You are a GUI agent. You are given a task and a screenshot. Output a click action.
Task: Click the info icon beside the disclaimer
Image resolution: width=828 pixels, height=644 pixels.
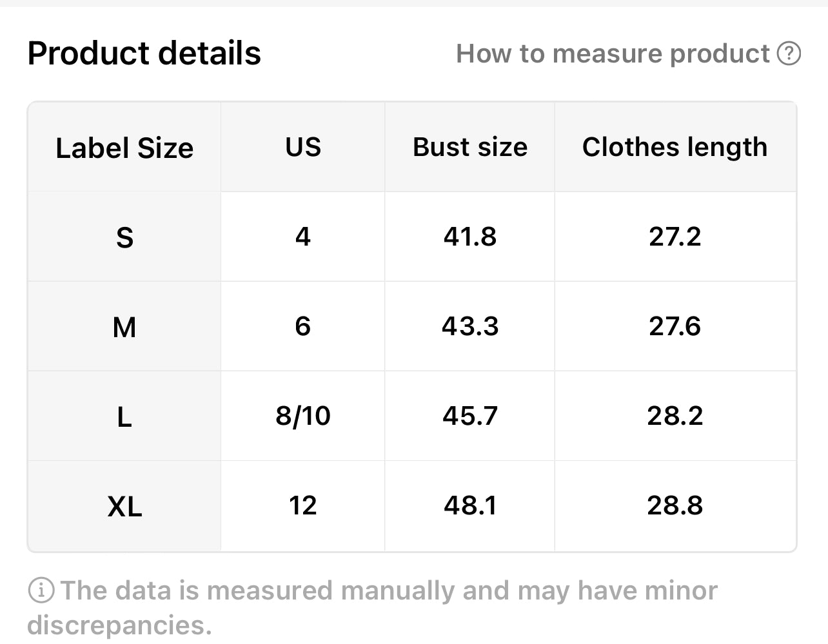coord(41,590)
